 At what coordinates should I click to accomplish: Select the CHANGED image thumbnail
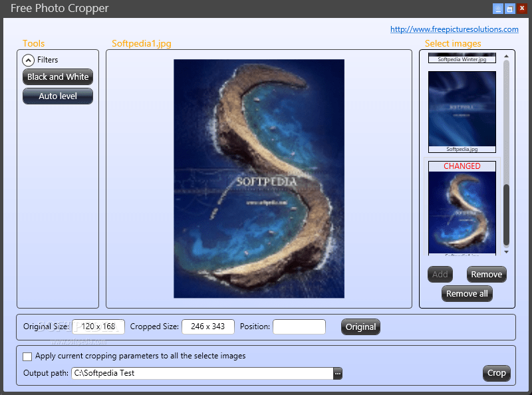tap(462, 208)
